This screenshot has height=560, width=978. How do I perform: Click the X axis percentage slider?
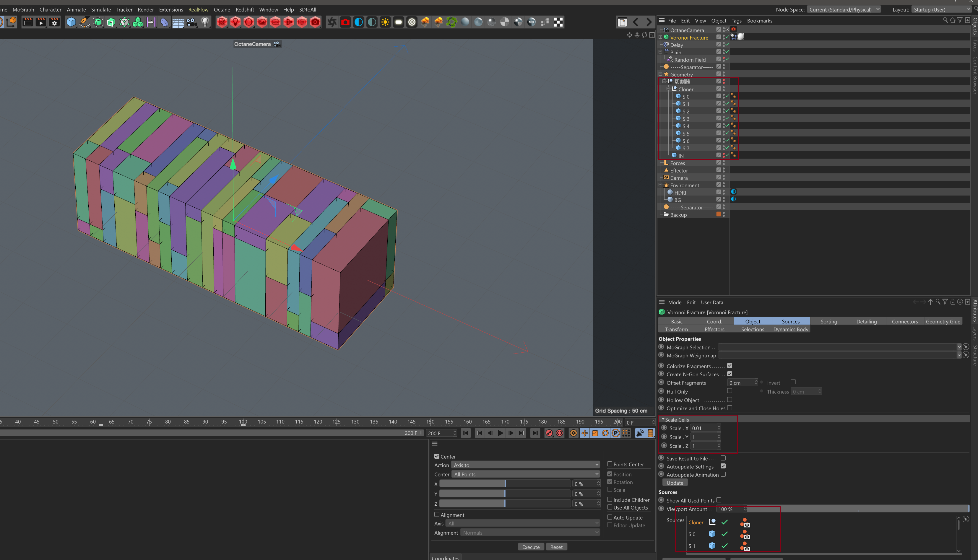click(x=505, y=484)
